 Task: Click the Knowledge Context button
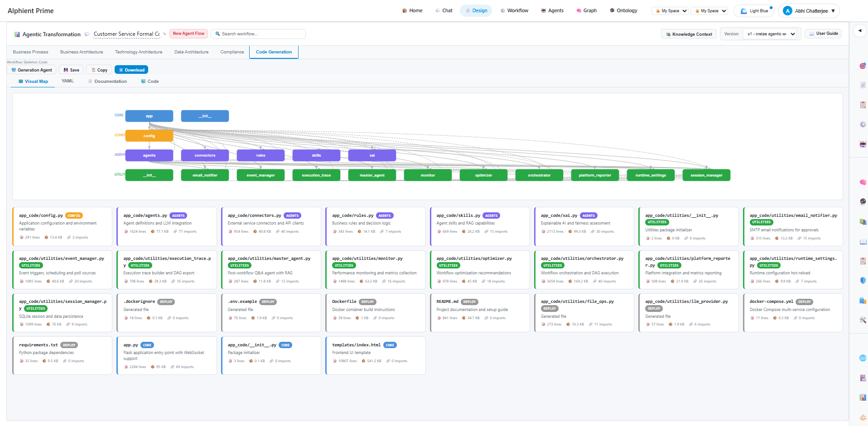pos(689,34)
